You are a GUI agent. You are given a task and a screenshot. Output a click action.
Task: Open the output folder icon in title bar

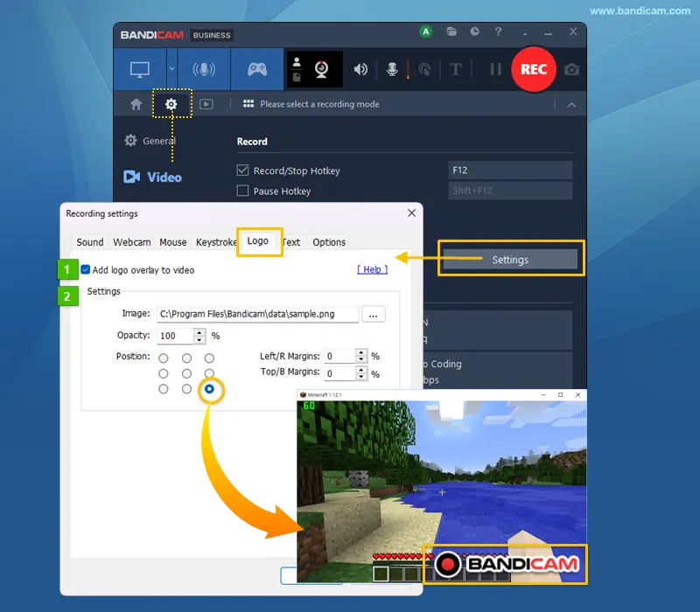point(451,31)
